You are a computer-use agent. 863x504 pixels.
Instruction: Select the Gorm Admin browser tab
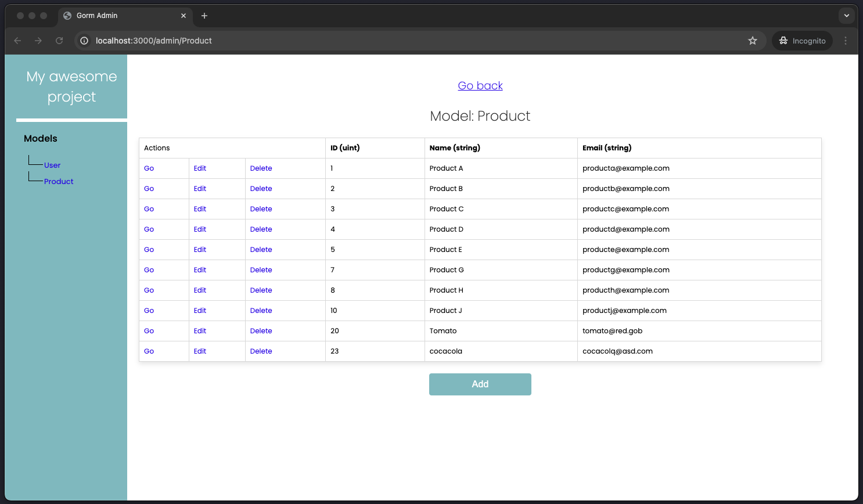click(x=125, y=16)
